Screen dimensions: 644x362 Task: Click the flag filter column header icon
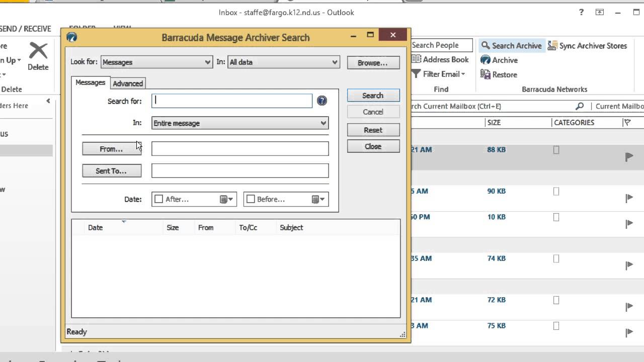pos(627,122)
